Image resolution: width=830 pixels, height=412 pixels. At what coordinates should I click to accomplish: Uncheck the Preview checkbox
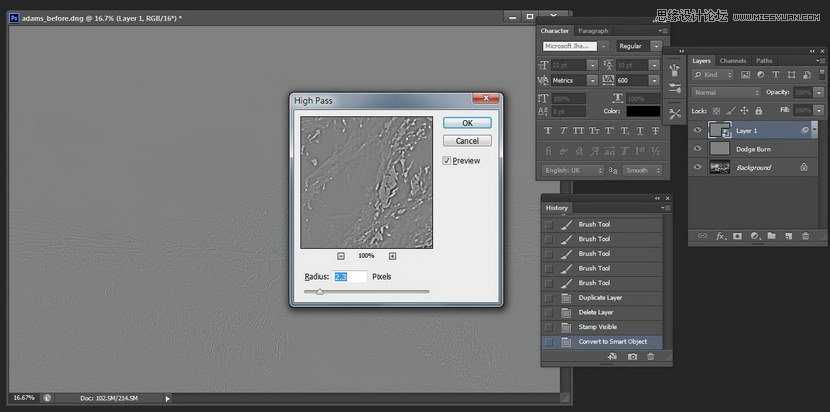pos(447,160)
